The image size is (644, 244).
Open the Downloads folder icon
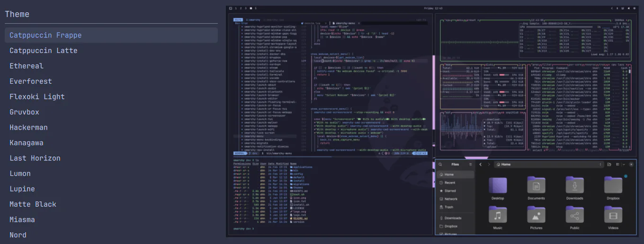(574, 185)
